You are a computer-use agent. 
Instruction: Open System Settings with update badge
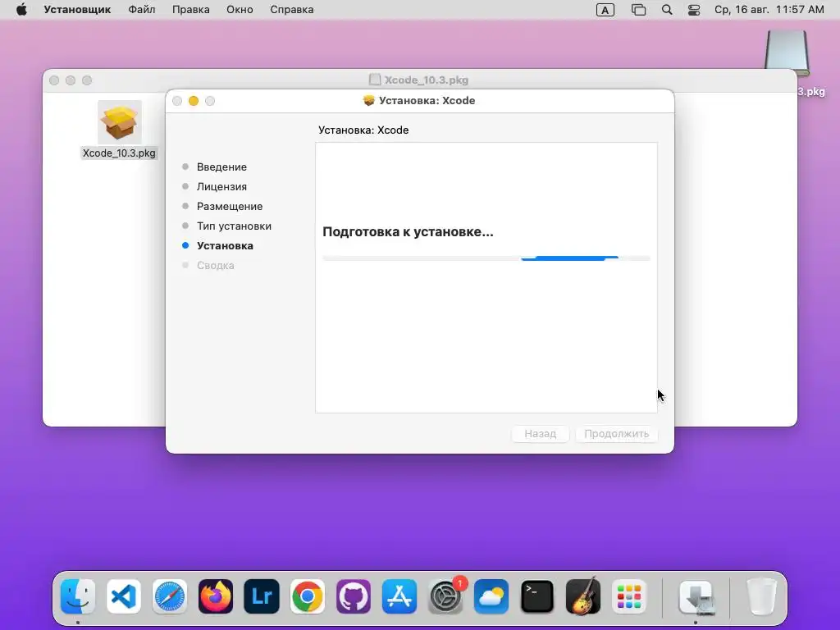445,596
